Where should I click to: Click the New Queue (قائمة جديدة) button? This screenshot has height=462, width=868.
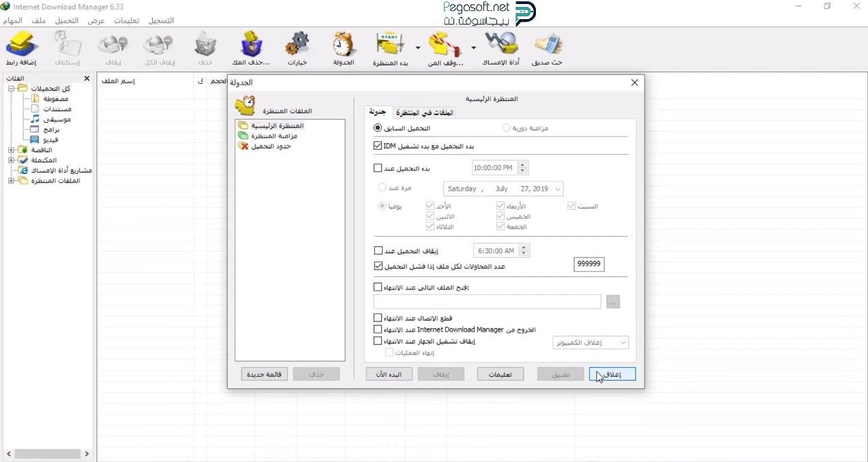265,374
